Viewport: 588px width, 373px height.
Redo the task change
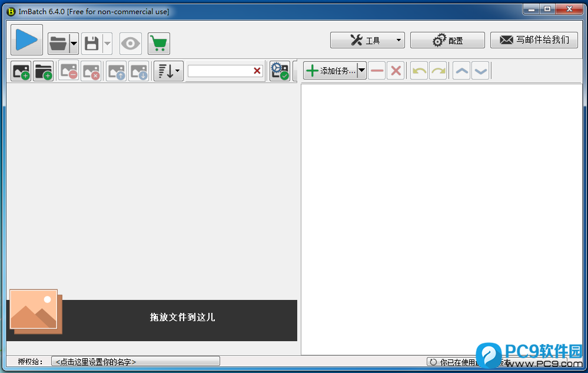[438, 71]
